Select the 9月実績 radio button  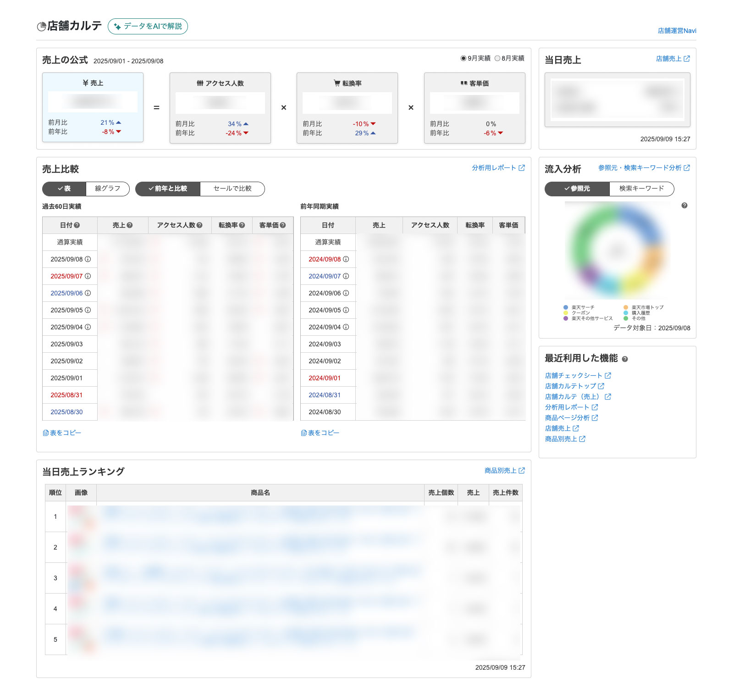tap(464, 58)
